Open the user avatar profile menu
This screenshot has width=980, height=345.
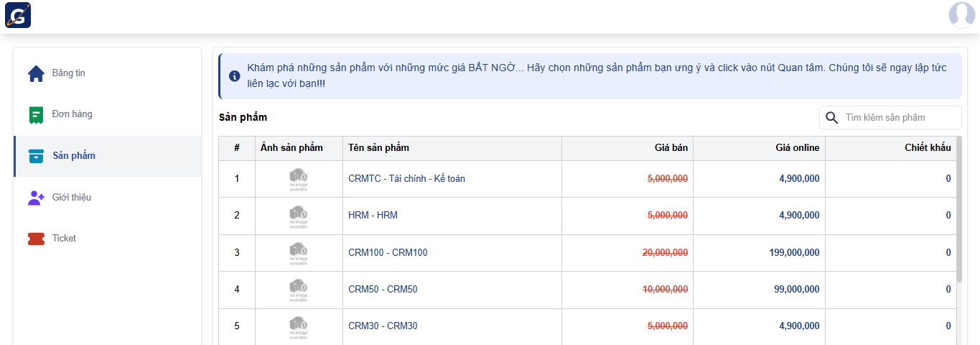coord(961,15)
